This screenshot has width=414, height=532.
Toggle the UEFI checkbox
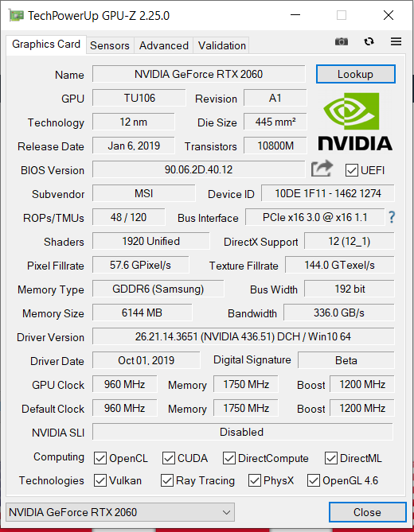pyautogui.click(x=352, y=170)
